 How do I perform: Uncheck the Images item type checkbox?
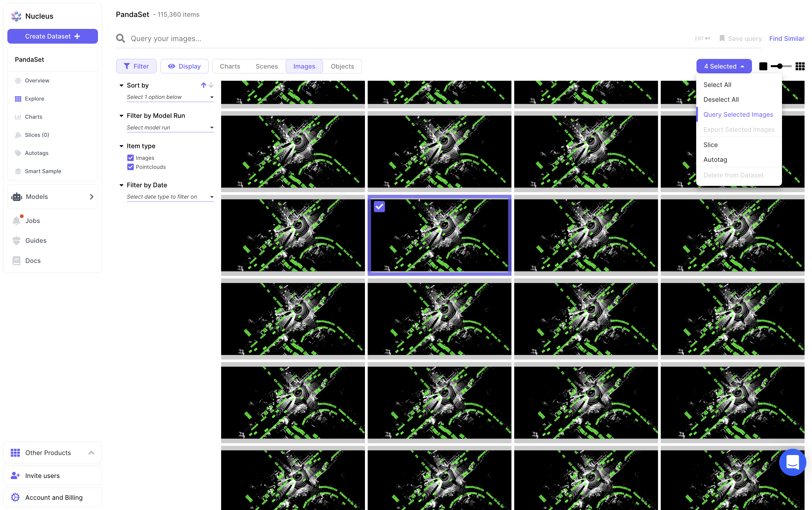[131, 158]
